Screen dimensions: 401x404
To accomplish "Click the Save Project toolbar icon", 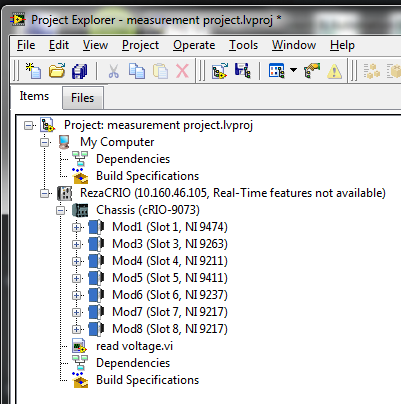I will (x=242, y=71).
